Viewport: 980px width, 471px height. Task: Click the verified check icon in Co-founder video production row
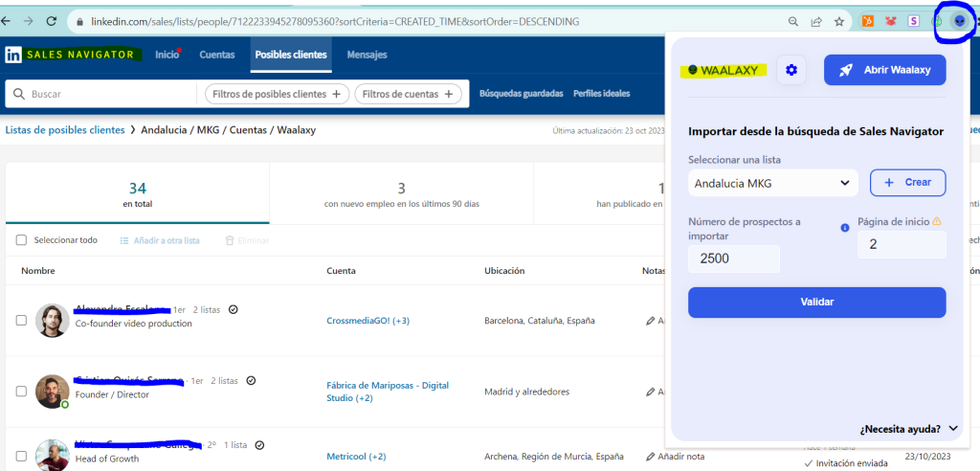tap(234, 309)
